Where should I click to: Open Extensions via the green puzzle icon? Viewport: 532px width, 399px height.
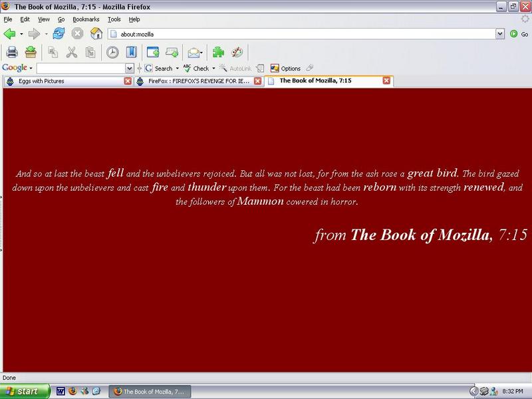click(x=218, y=52)
